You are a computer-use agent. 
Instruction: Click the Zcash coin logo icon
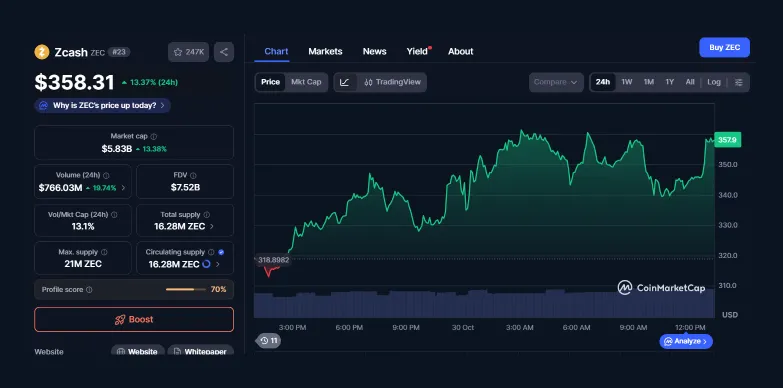pos(42,52)
